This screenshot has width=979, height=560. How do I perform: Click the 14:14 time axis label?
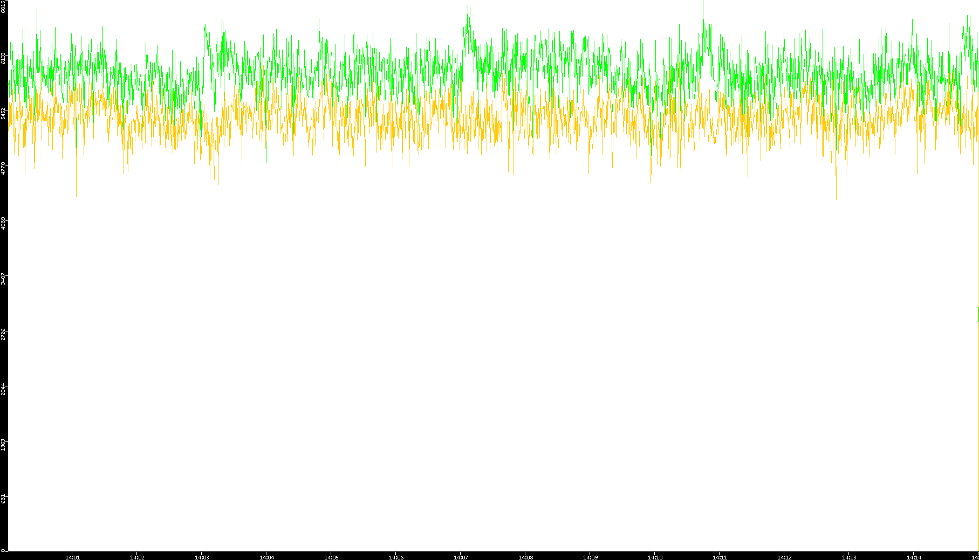[x=914, y=557]
